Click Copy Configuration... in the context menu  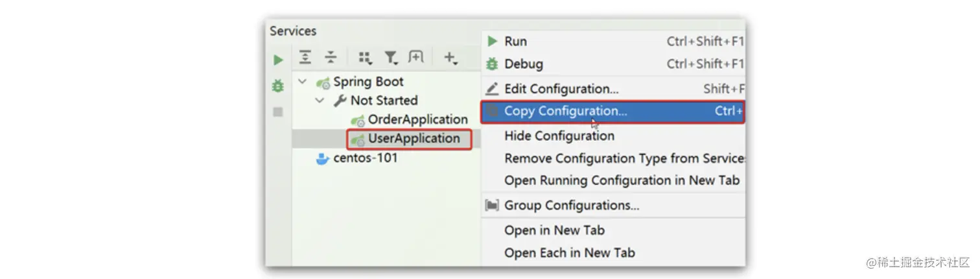point(565,111)
